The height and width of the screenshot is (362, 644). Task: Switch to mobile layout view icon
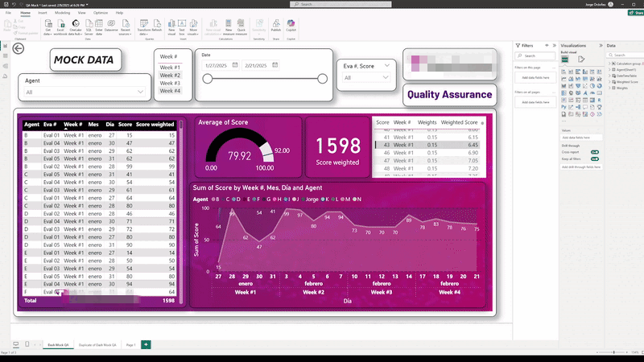tap(27, 344)
